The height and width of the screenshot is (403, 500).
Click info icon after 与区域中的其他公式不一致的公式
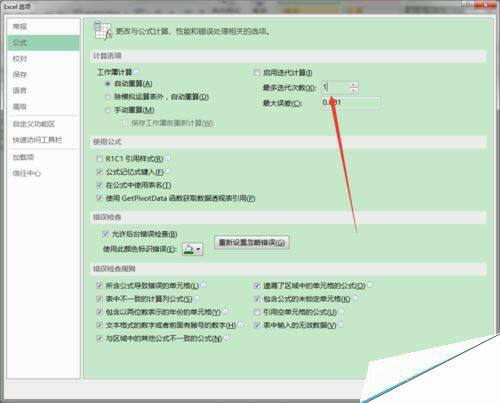[x=227, y=338]
